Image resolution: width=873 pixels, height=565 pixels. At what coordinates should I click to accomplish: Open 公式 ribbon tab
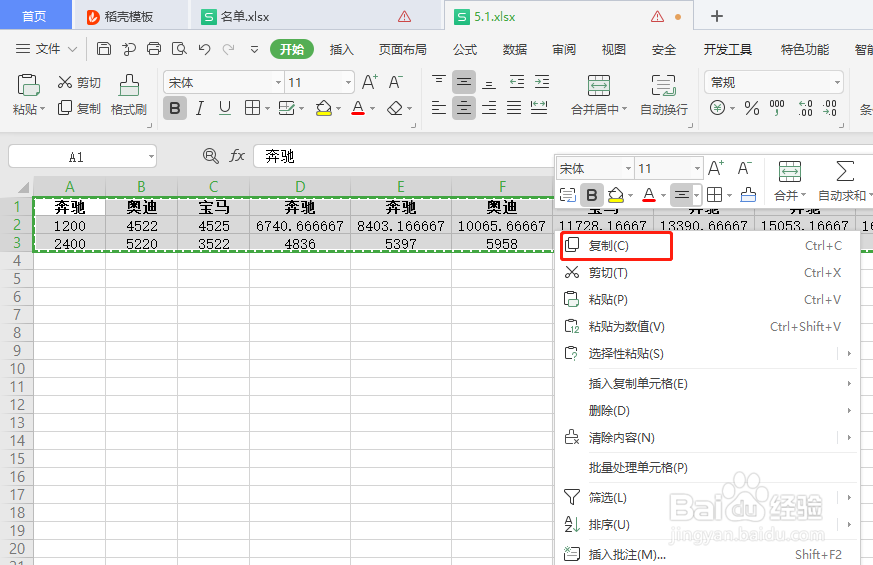pyautogui.click(x=465, y=50)
